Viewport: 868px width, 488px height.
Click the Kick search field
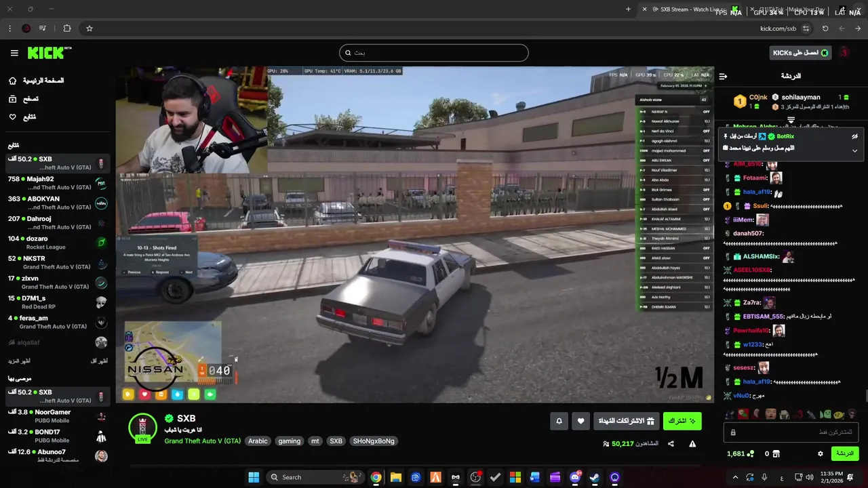[433, 53]
